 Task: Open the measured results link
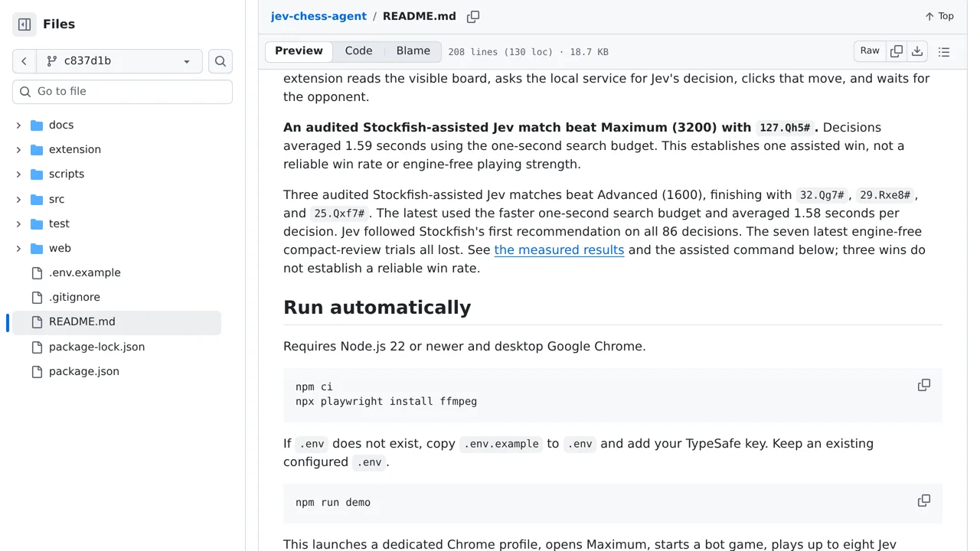pyautogui.click(x=559, y=249)
